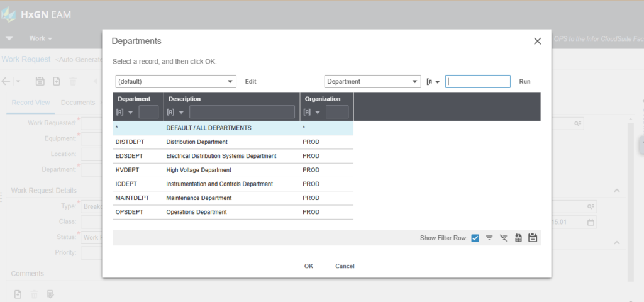Sort by the Department column header
This screenshot has height=302, width=644.
click(134, 99)
